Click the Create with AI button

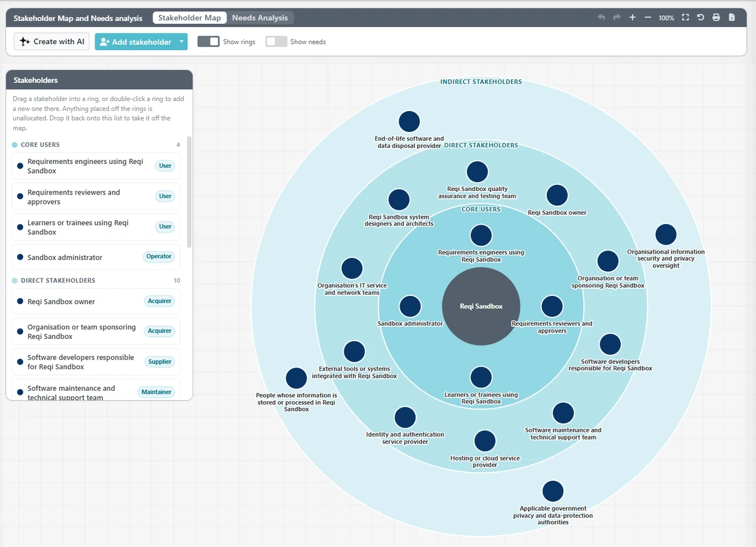pos(52,42)
